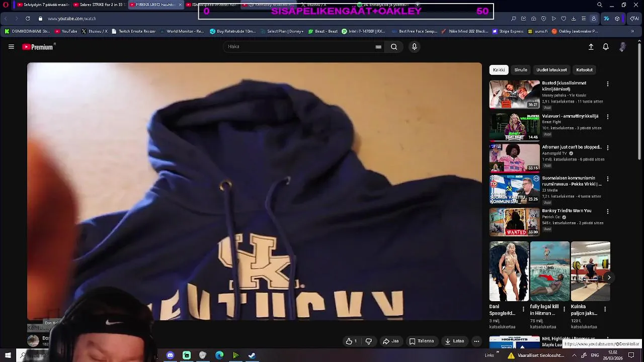
Task: Open the Afroman just can't be stopped thumbnail
Action: pyautogui.click(x=514, y=158)
